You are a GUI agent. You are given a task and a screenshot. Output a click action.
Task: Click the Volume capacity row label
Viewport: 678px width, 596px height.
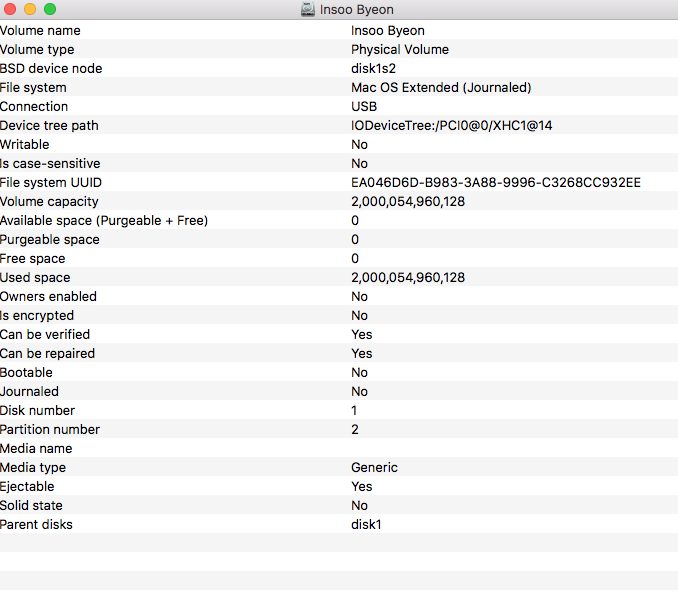point(50,202)
